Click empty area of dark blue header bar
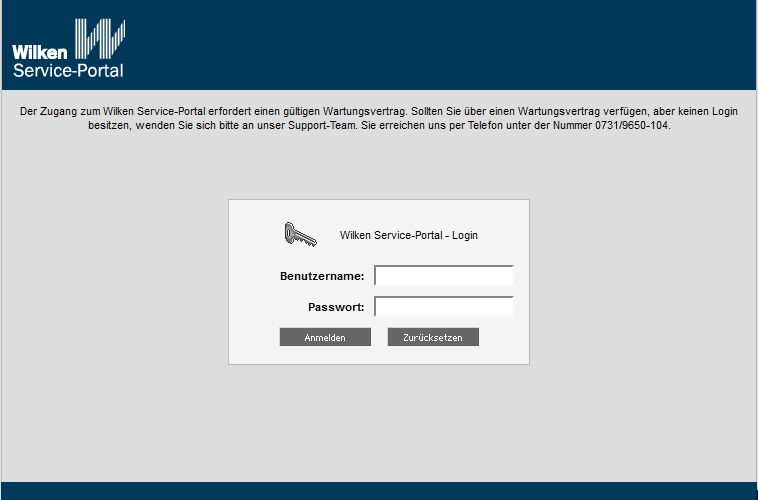The width and height of the screenshot is (758, 500). pyautogui.click(x=450, y=45)
